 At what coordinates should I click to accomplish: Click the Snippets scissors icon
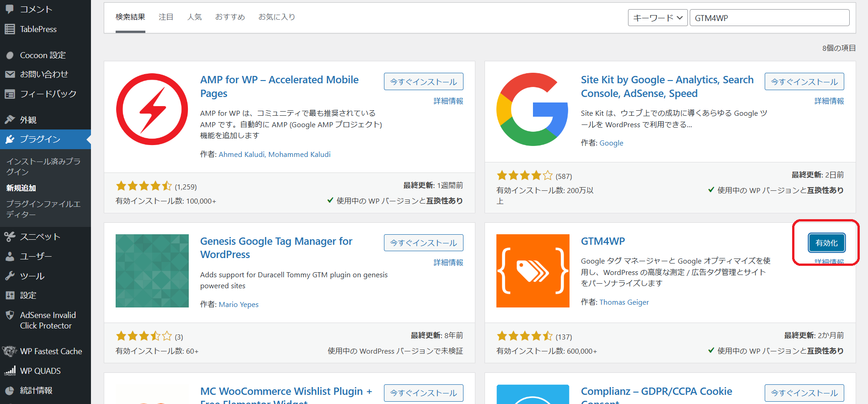pyautogui.click(x=10, y=237)
